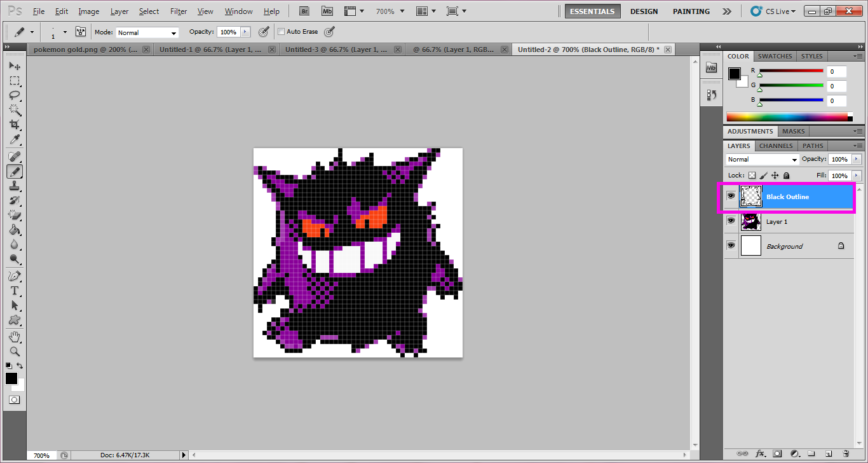Open the layer blend mode dropdown
This screenshot has height=463, width=868.
tap(762, 159)
